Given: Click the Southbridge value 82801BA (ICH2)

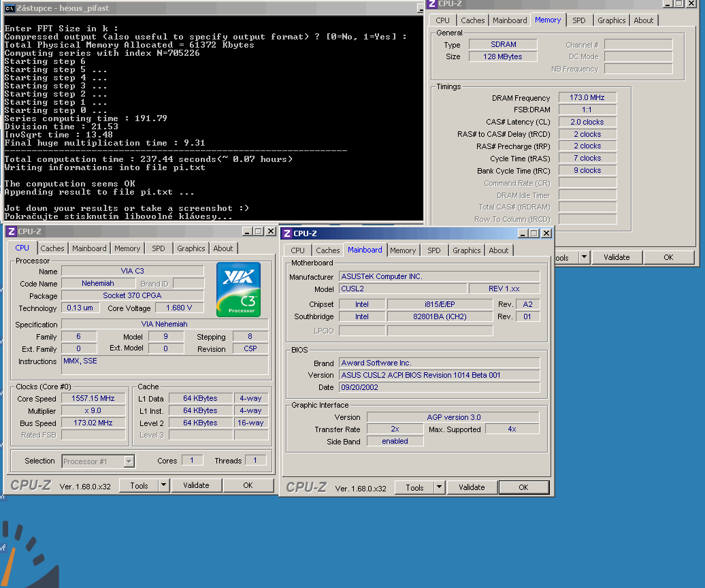Looking at the screenshot, I should (x=440, y=316).
